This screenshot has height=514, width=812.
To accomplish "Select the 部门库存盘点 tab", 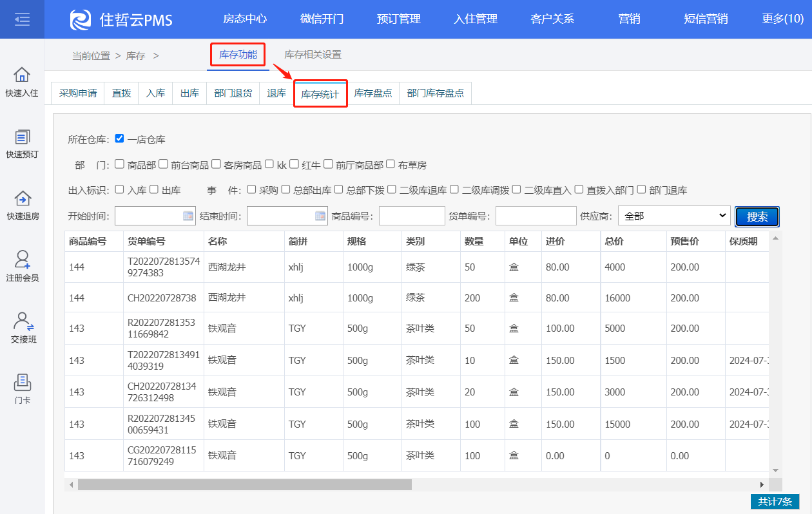I will [436, 93].
